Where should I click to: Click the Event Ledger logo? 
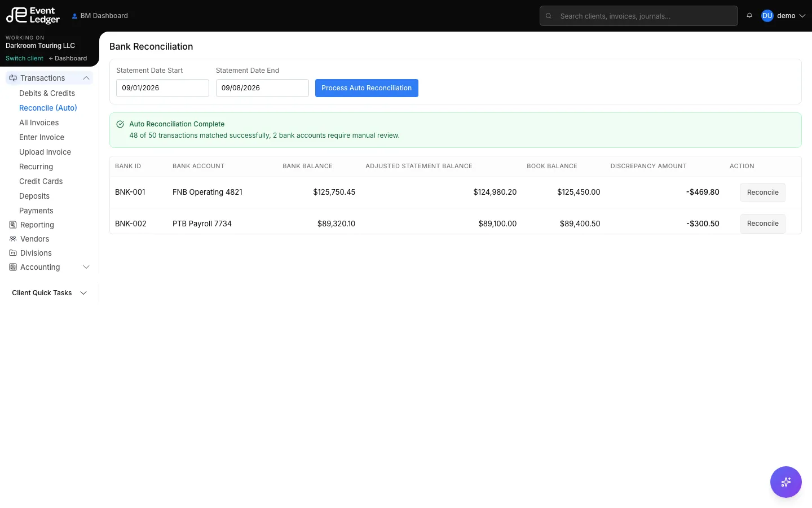(x=33, y=16)
